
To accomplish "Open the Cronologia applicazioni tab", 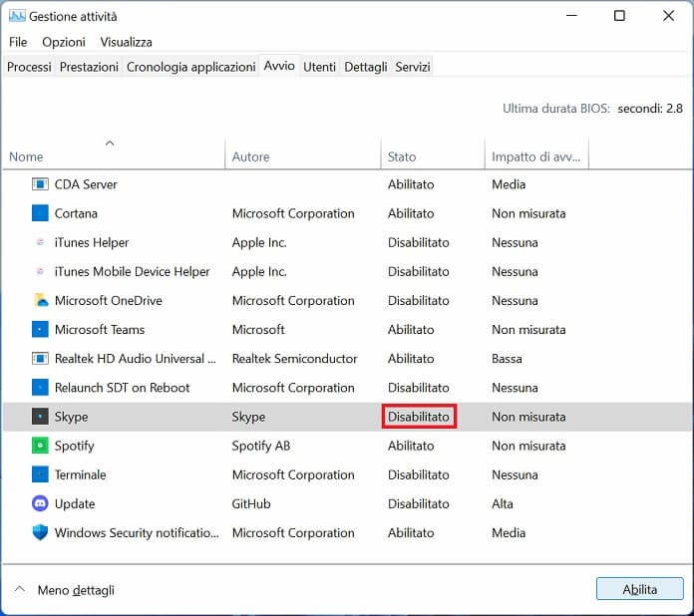I will (x=191, y=67).
